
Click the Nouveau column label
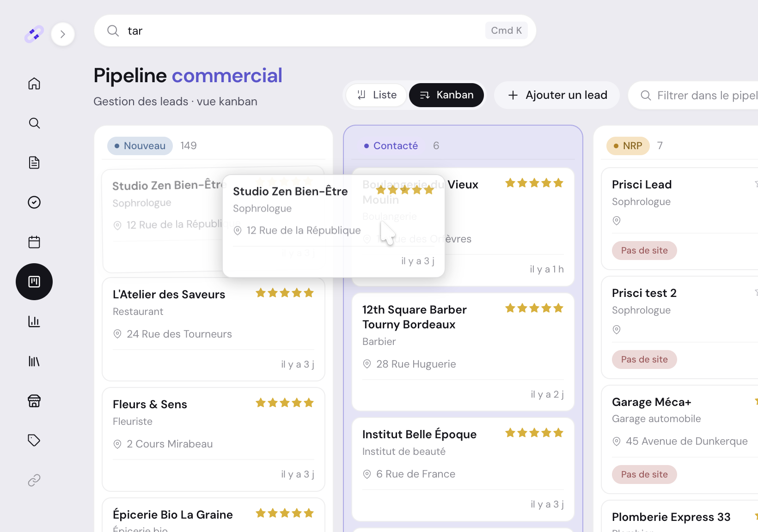(140, 146)
